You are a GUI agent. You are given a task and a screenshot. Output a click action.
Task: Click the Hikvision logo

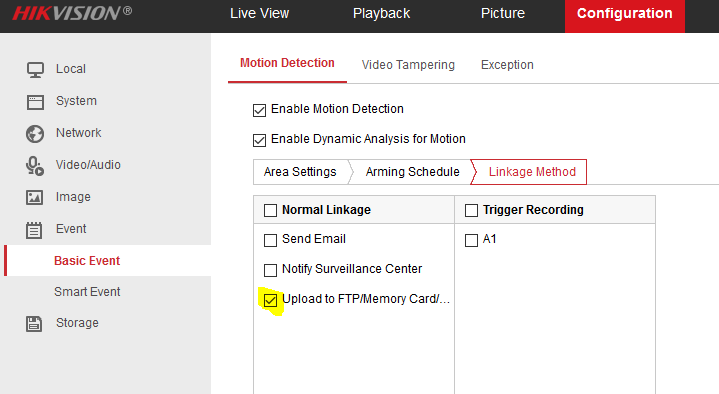click(72, 13)
